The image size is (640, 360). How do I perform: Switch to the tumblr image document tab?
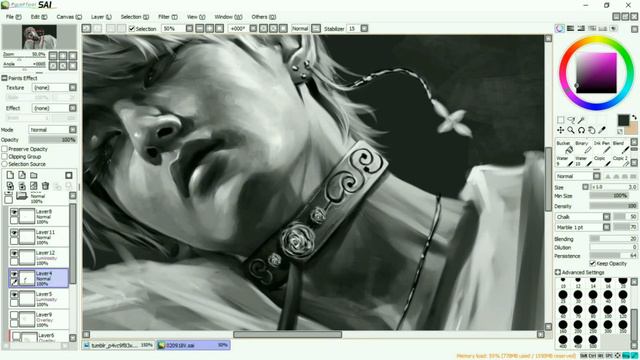(x=118, y=345)
